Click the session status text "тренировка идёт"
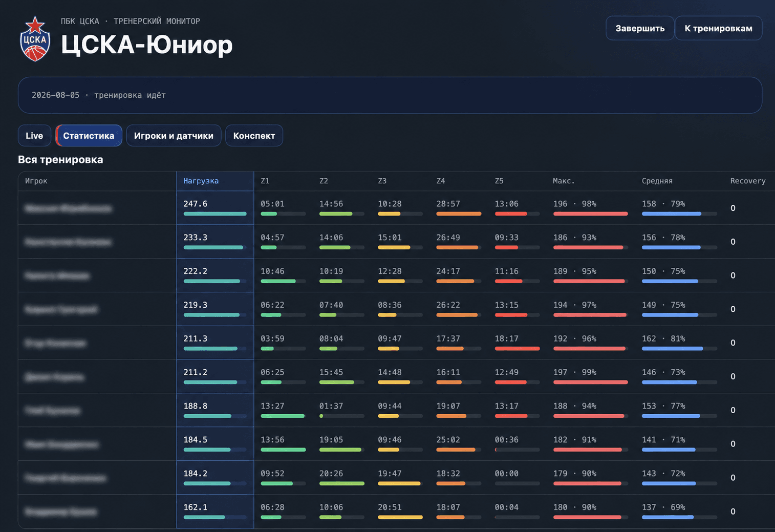 coord(130,95)
